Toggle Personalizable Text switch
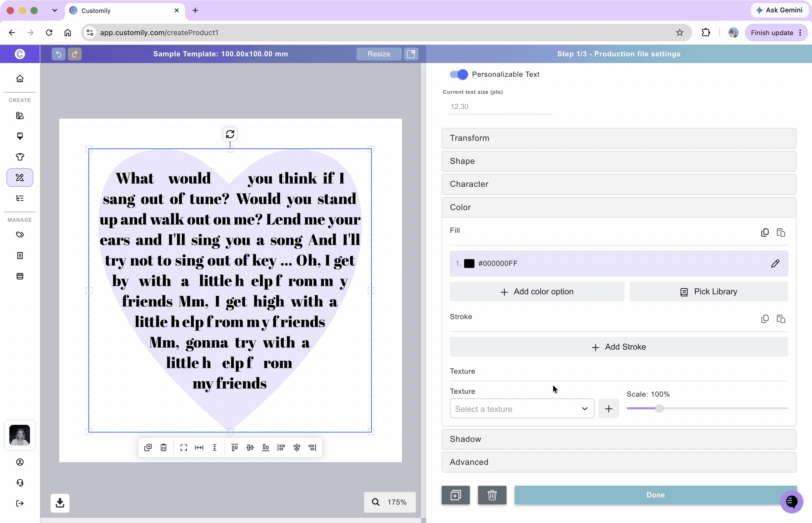This screenshot has width=812, height=523. 459,74
